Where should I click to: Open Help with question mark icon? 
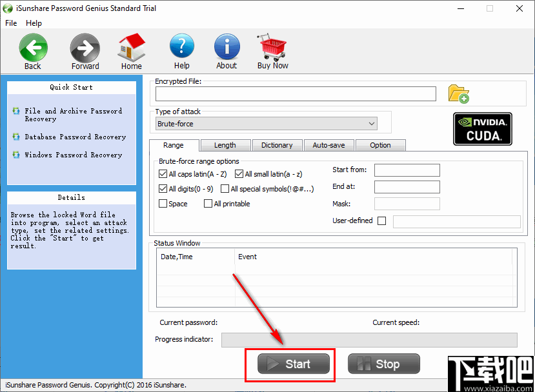[x=182, y=47]
